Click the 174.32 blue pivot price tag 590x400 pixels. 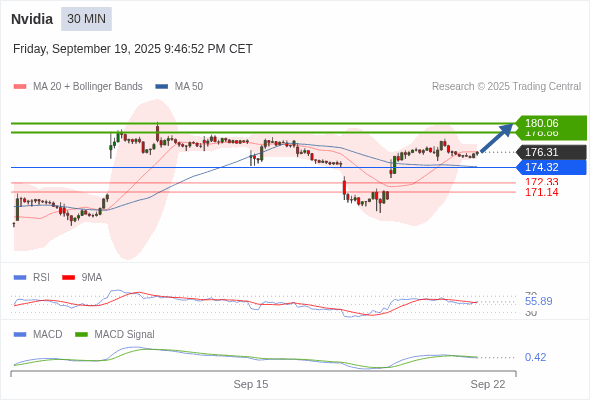(x=551, y=167)
